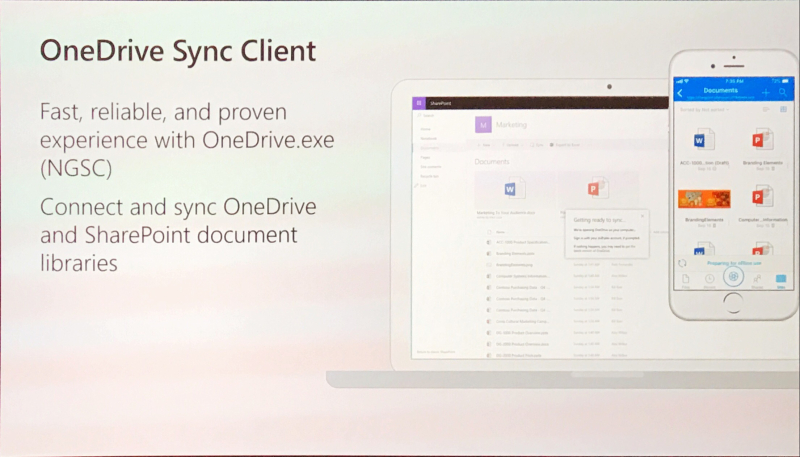This screenshot has height=457, width=800.
Task: Click the Sync button in SharePoint toolbar
Action: 536,145
